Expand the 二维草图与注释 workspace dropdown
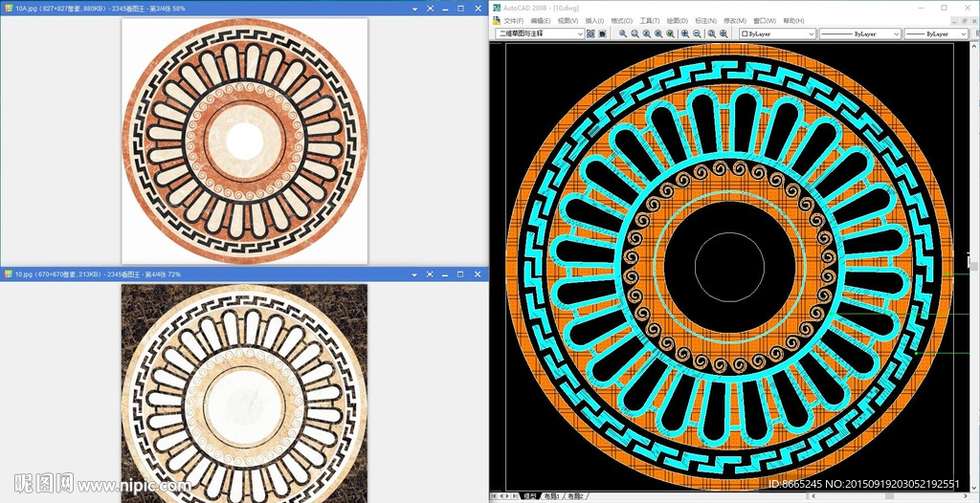The width and height of the screenshot is (980, 503). (x=579, y=33)
